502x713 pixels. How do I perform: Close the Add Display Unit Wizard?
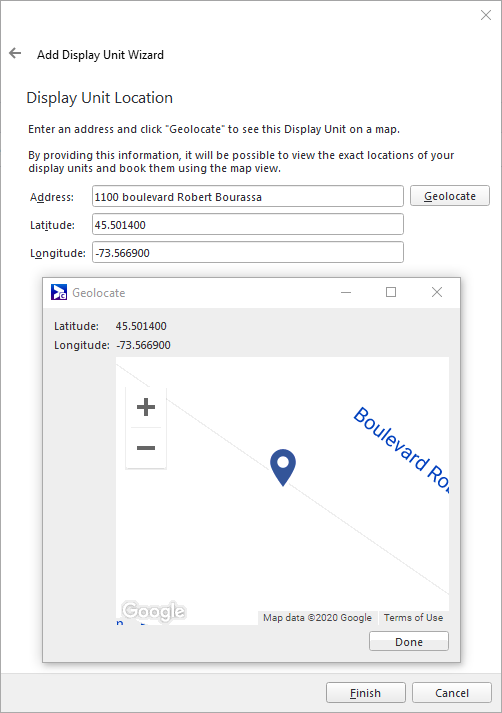pyautogui.click(x=486, y=15)
